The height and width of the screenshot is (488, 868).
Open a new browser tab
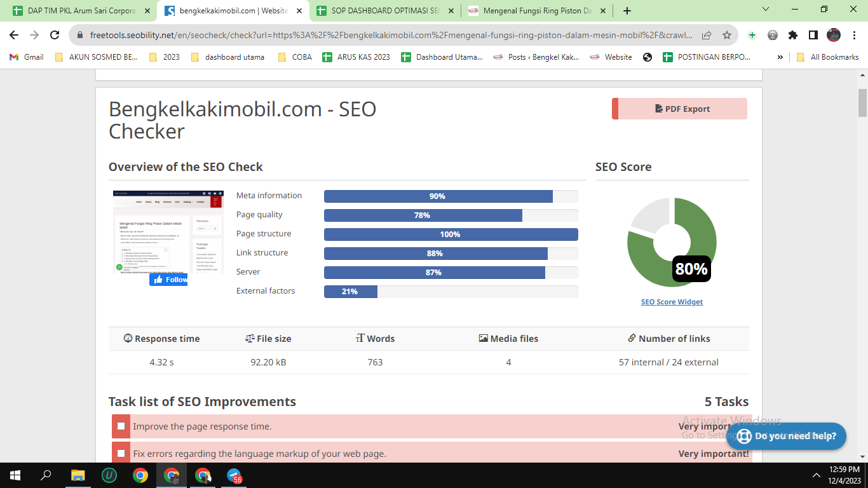(x=627, y=11)
